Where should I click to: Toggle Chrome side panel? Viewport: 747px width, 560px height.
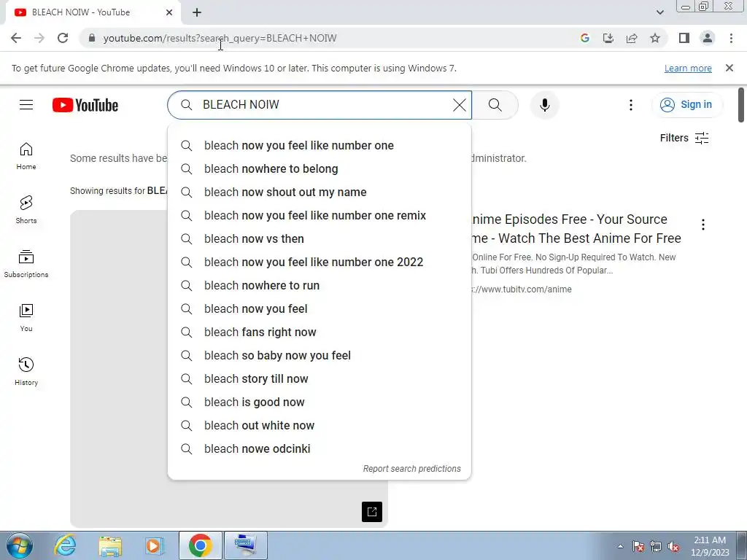[x=684, y=38]
